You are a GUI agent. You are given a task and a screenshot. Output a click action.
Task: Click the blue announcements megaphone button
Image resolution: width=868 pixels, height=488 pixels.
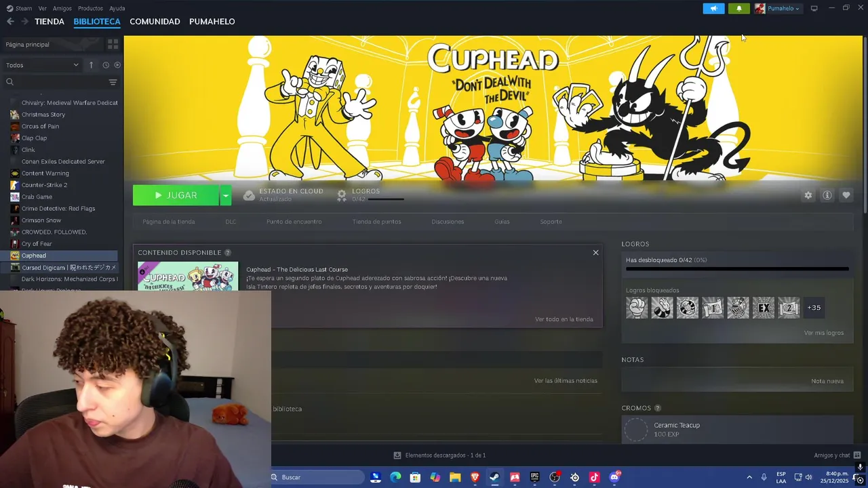click(713, 8)
